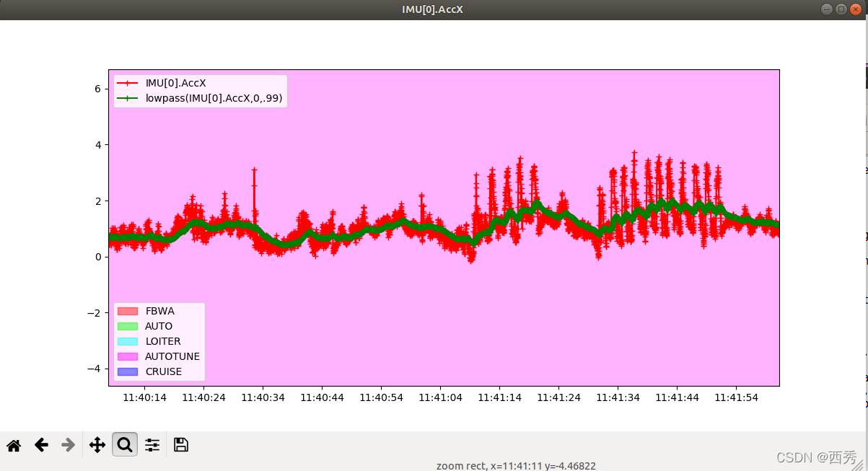The width and height of the screenshot is (868, 471).
Task: Click the 11:41:04 time axis label
Action: [x=440, y=397]
